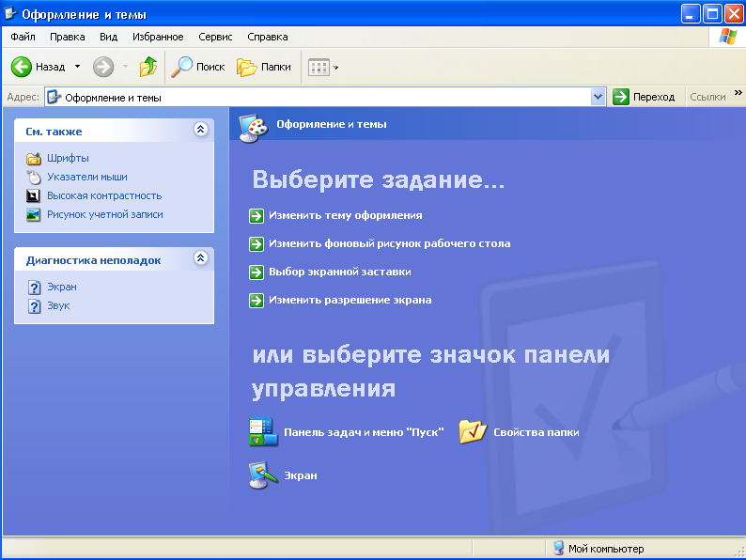Click the green Back arrow icon

22,67
